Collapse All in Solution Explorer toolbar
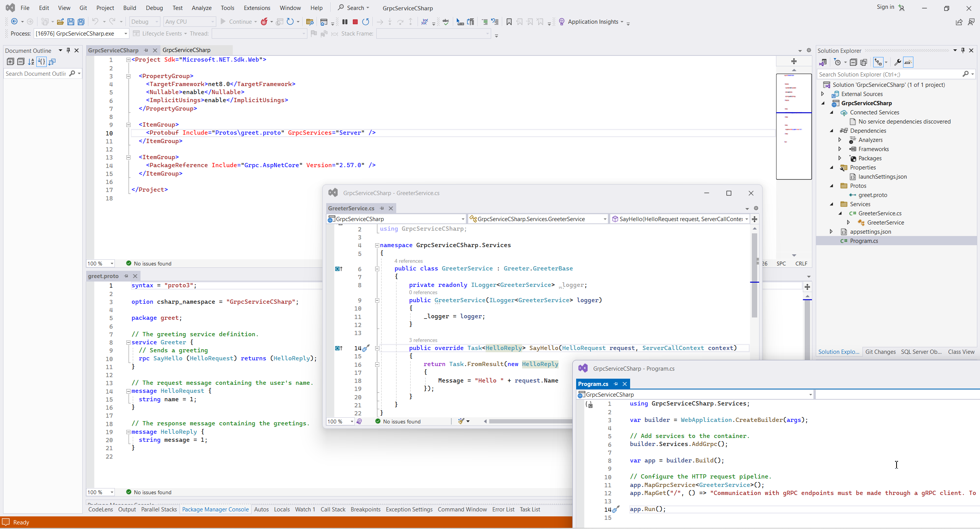Image resolution: width=980 pixels, height=529 pixels. pos(853,62)
